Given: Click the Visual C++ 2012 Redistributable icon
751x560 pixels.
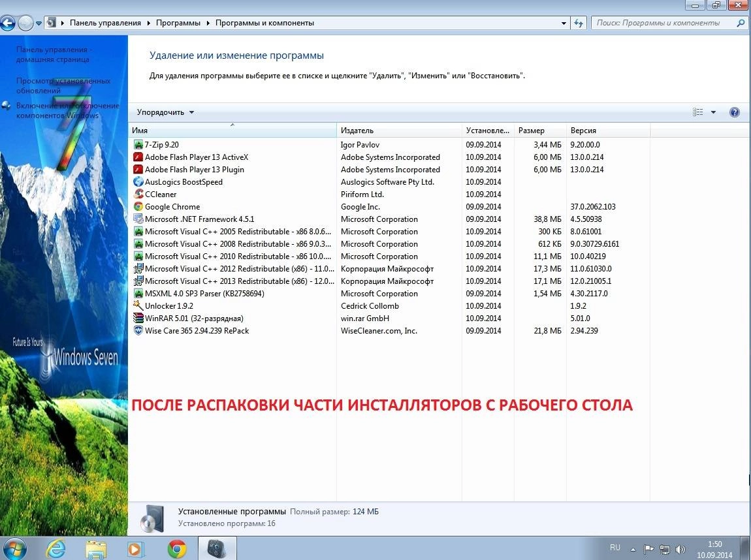Looking at the screenshot, I should [x=138, y=269].
